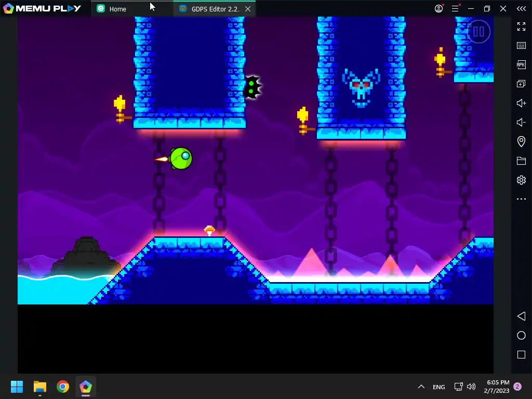
Task: Open the MEmu account profile icon
Action: click(x=438, y=8)
